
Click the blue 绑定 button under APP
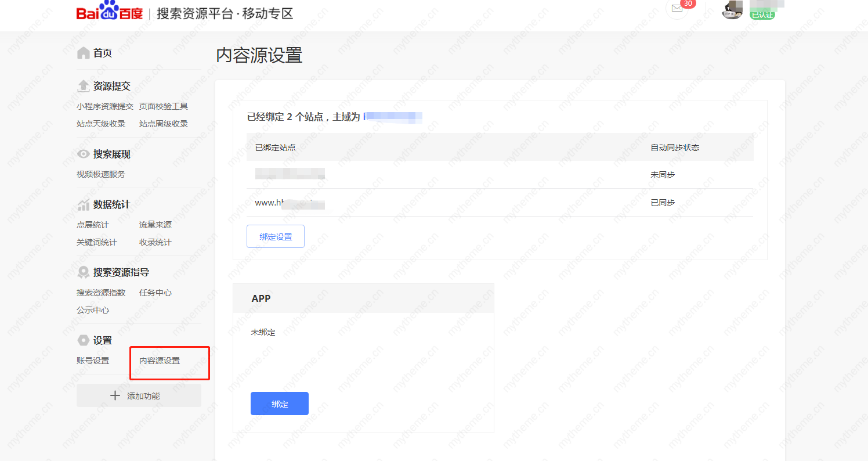coord(279,403)
